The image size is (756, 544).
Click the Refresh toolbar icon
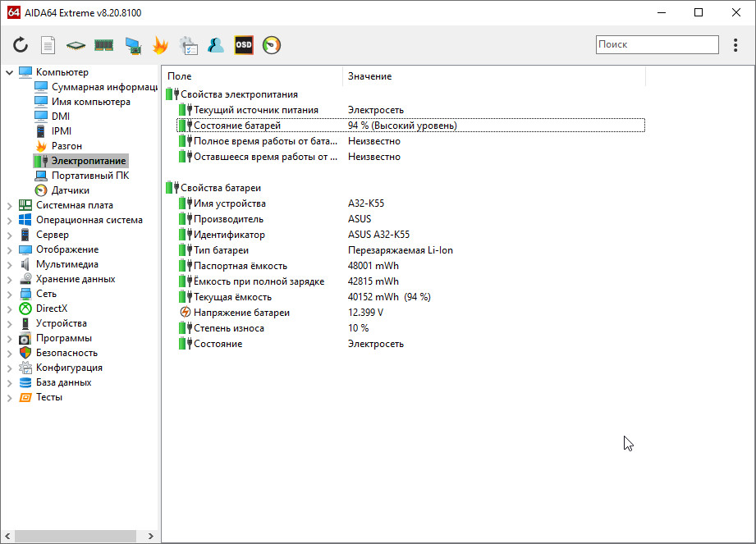pos(21,45)
